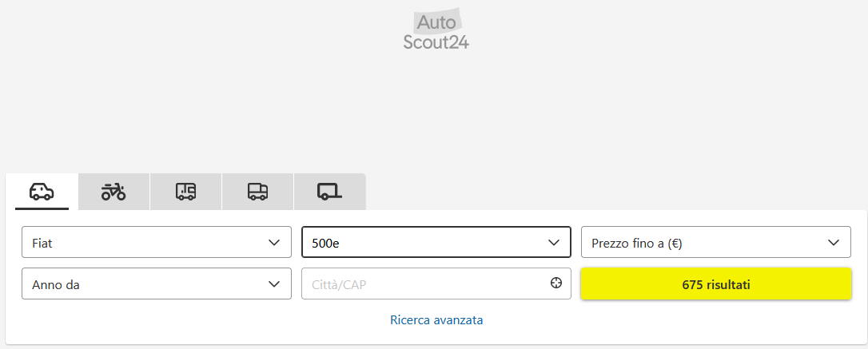Open the brand selector showing Fiat

coord(157,242)
